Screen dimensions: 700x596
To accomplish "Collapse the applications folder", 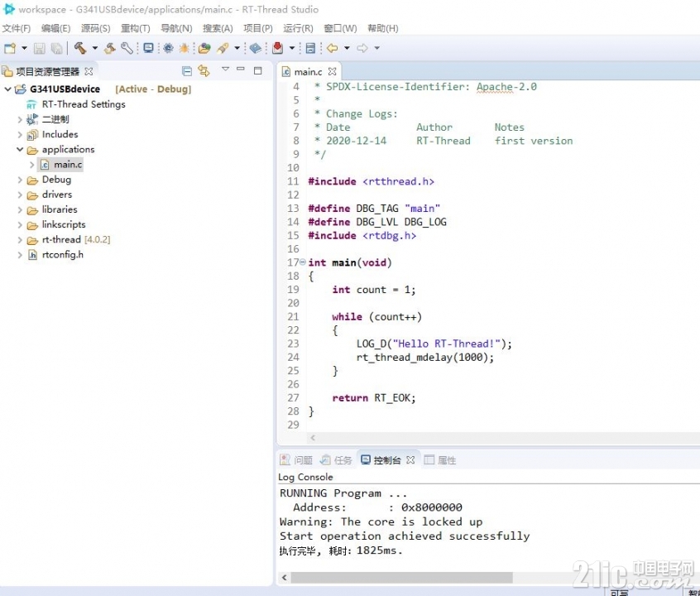I will (20, 149).
